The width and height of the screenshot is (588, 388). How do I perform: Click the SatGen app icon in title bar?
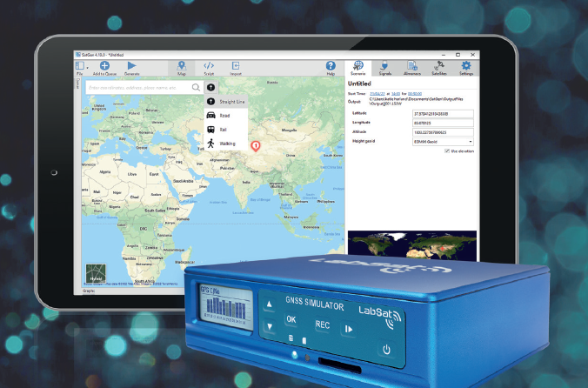tap(78, 55)
